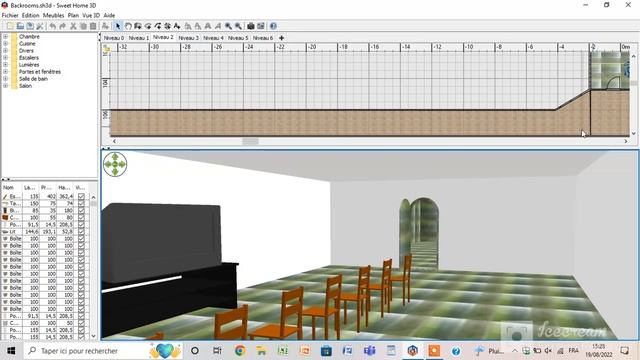Toggle visibility checkbox for row with width 150
The height and width of the screenshot is (360, 640).
coord(81,203)
